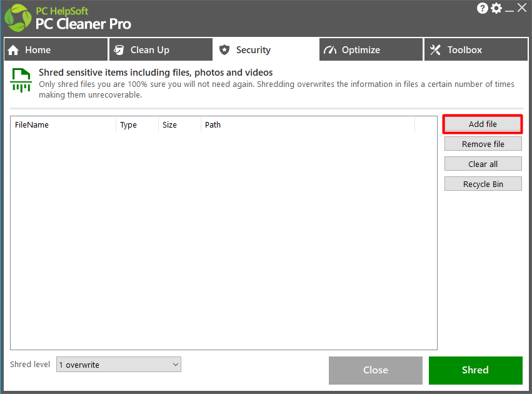Click the Toolbox tab wrench icon

point(435,50)
